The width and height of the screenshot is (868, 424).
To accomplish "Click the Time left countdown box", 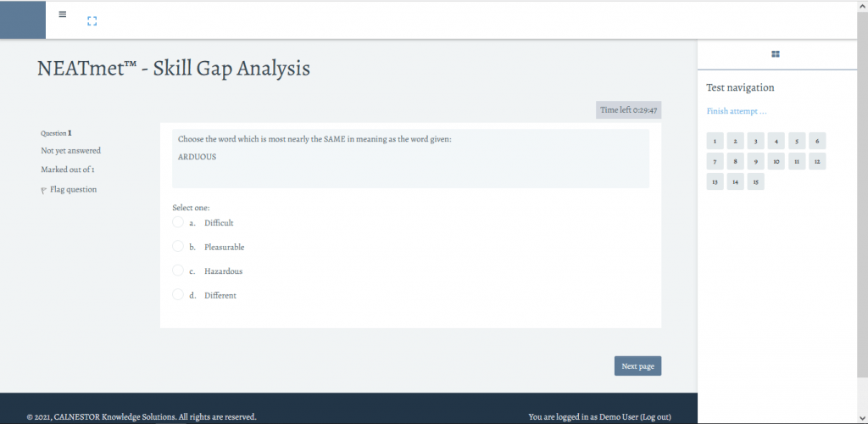I will [628, 110].
